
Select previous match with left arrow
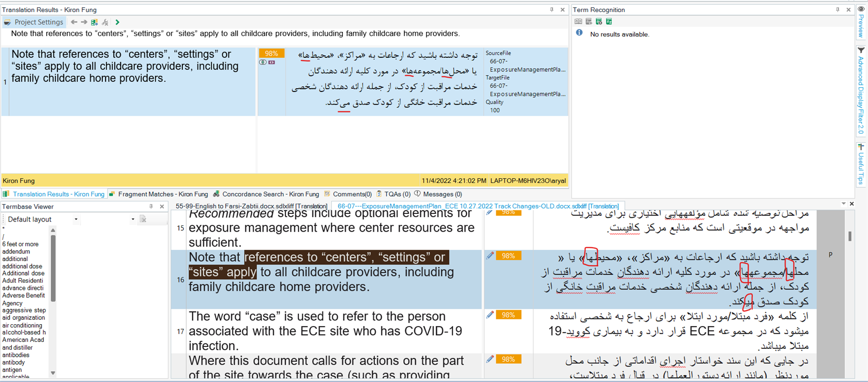click(74, 22)
